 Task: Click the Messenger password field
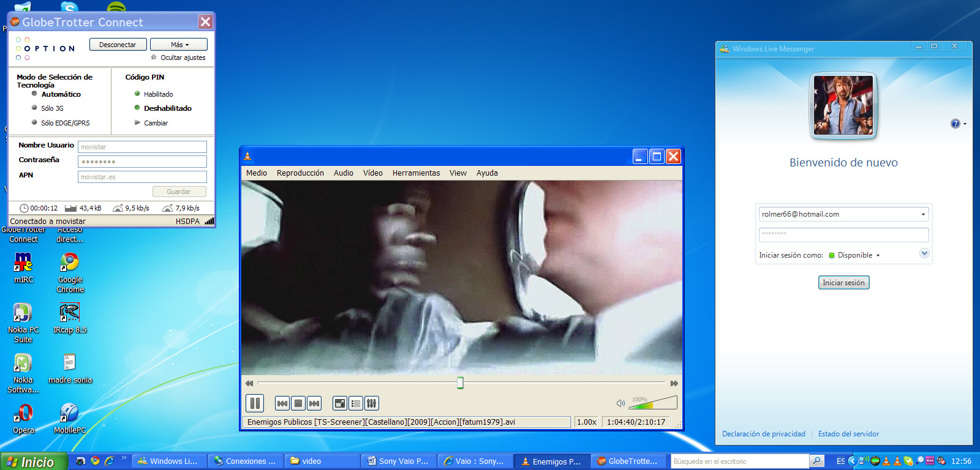point(843,234)
